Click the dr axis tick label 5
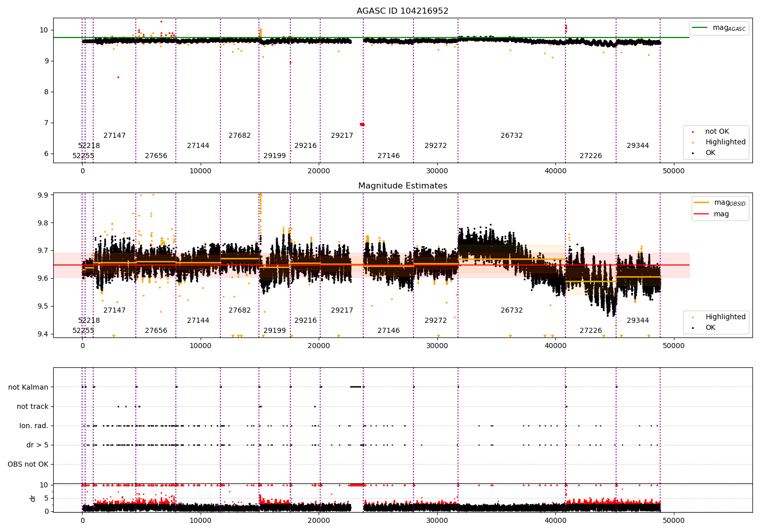The width and height of the screenshot is (760, 532). [47, 498]
